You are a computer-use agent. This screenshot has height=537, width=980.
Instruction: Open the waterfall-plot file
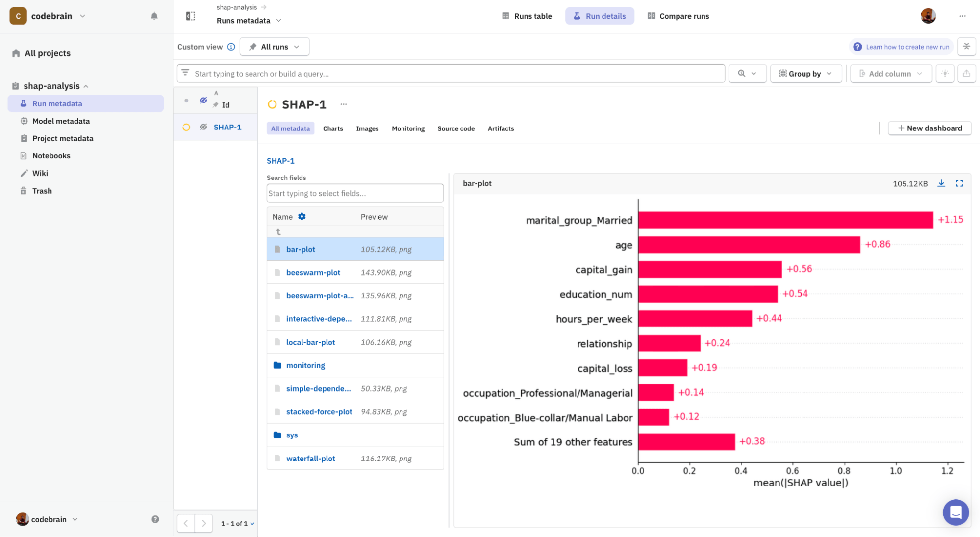311,458
